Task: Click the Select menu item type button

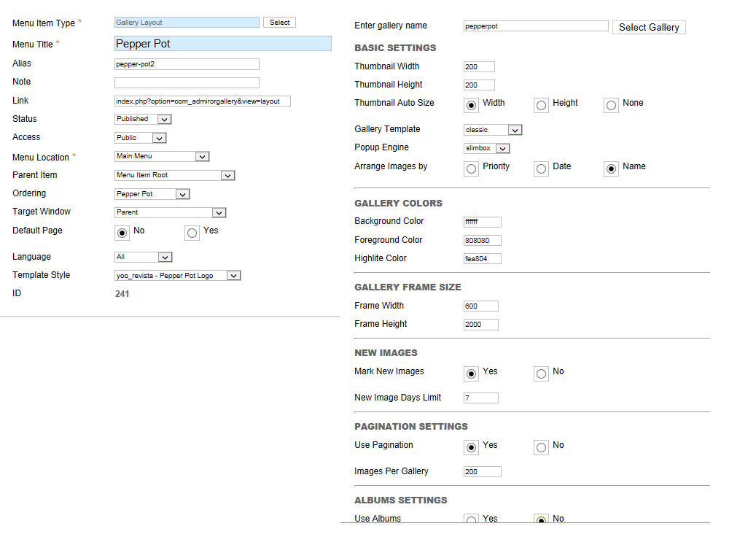Action: coord(279,23)
